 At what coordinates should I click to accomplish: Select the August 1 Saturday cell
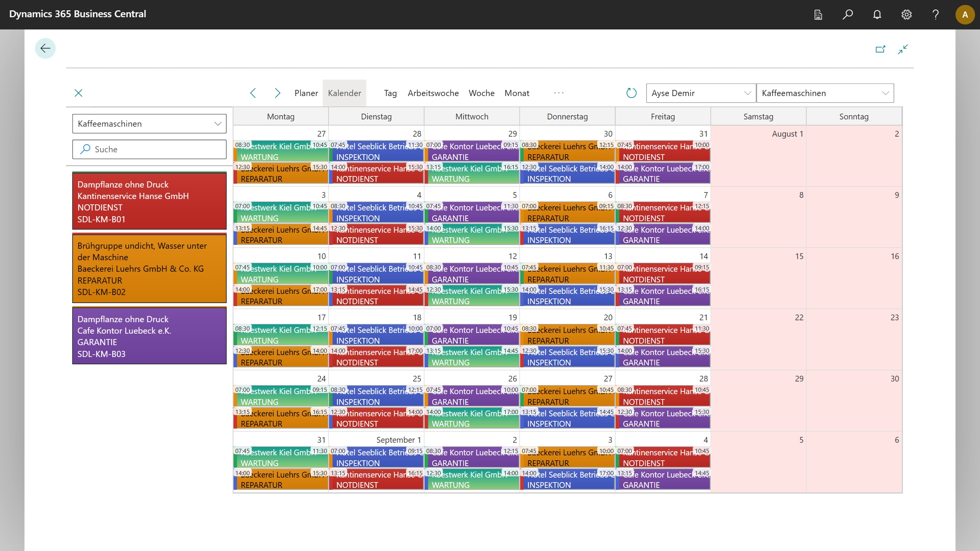pos(758,156)
